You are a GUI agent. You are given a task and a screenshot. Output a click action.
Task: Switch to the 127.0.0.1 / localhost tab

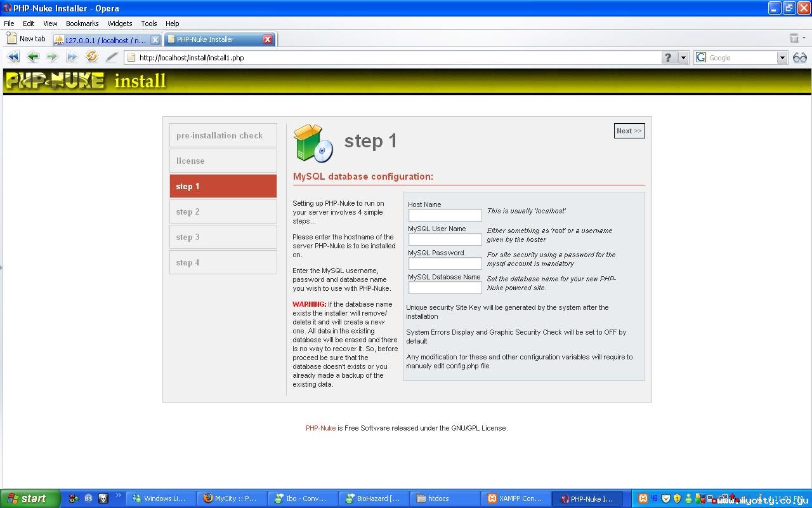[107, 40]
